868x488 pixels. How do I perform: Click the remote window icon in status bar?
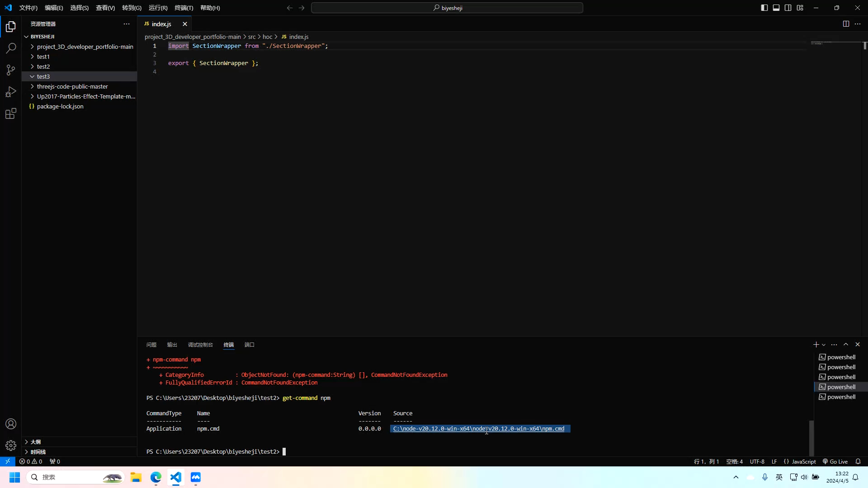click(7, 461)
